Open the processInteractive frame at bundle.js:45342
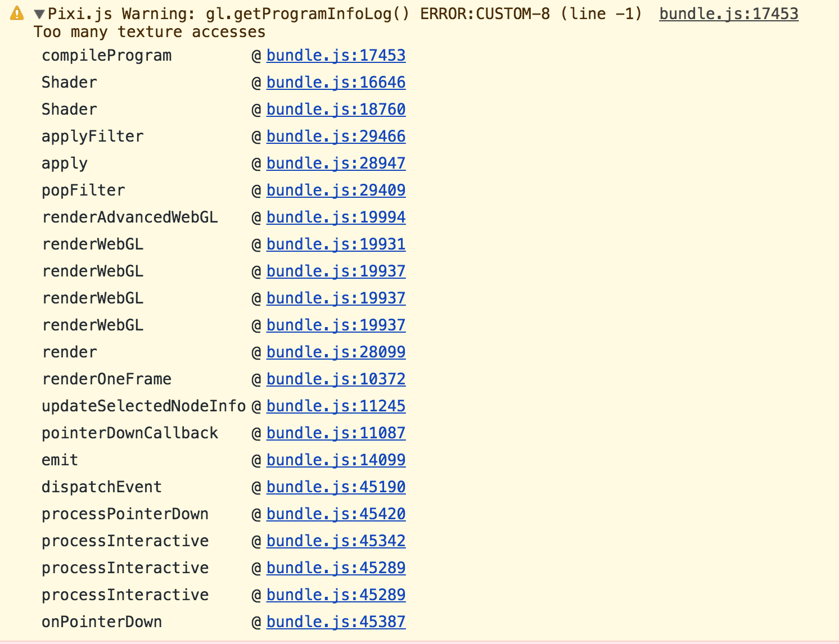Viewport: 839px width, 644px height. (335, 541)
